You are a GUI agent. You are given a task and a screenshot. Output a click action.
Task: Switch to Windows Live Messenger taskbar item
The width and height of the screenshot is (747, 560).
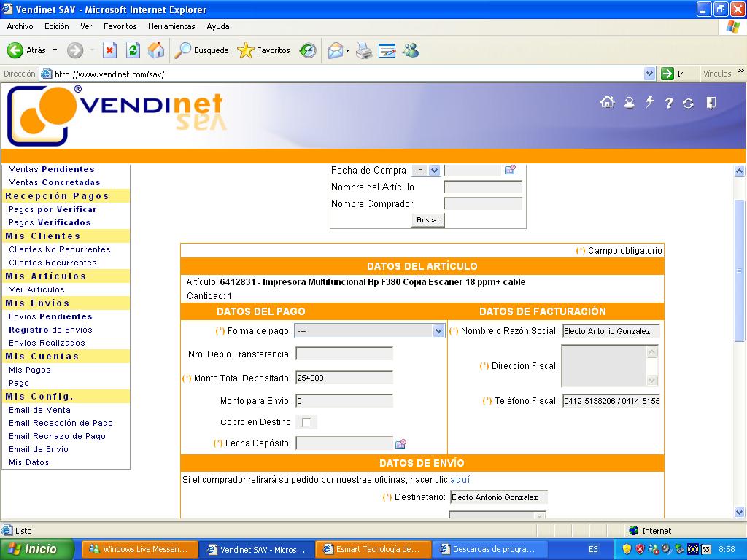click(x=139, y=549)
